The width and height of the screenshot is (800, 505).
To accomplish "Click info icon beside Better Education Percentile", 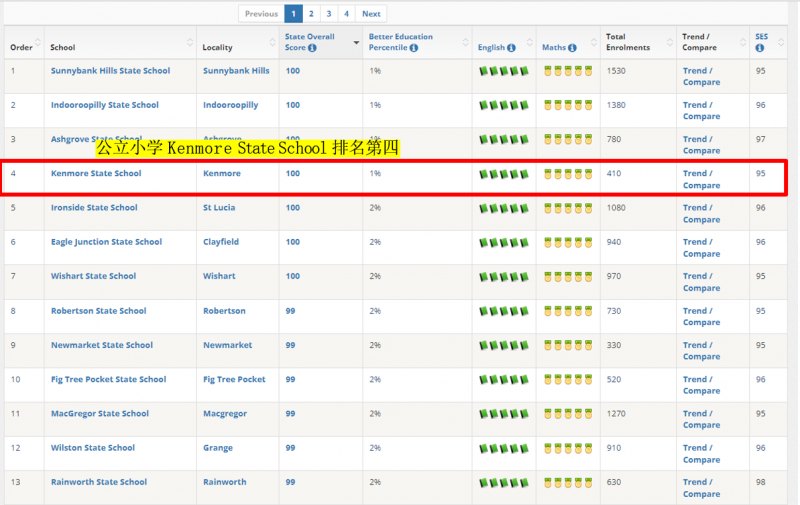I will 414,48.
